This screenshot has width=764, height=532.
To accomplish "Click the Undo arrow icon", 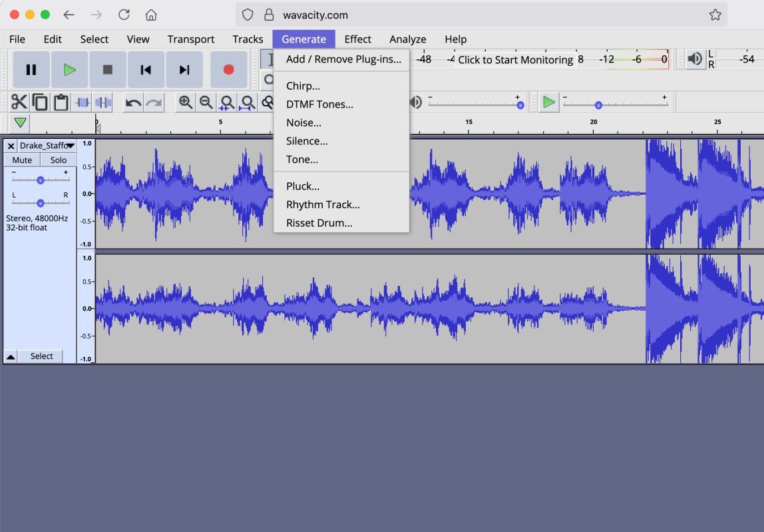I will click(132, 102).
